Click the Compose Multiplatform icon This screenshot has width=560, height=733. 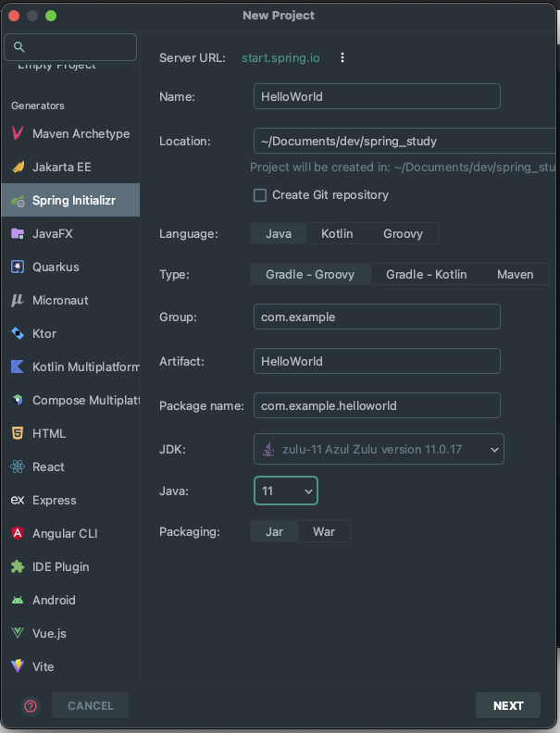pyautogui.click(x=18, y=400)
